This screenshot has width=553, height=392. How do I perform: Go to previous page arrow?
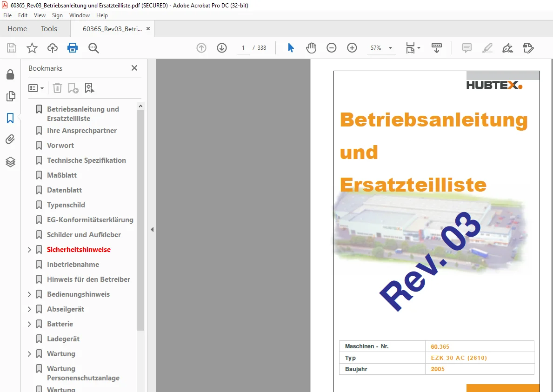pyautogui.click(x=201, y=48)
